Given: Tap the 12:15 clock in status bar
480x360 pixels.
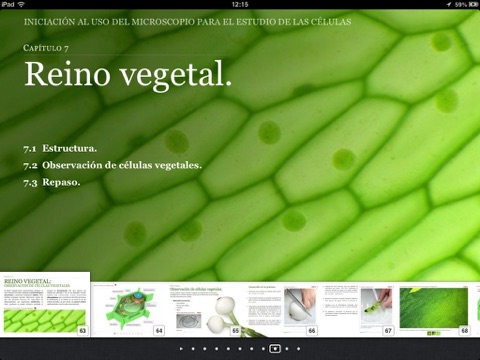Looking at the screenshot, I should point(240,4).
